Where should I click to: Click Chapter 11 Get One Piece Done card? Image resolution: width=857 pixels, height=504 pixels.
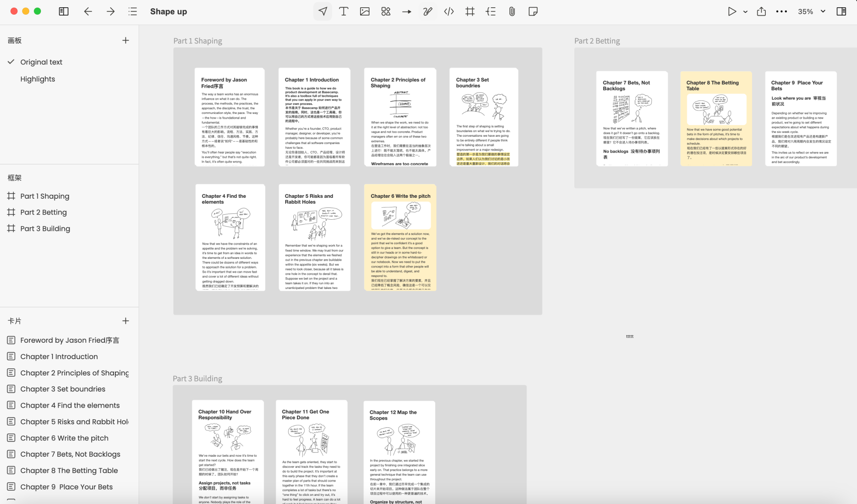pos(311,452)
